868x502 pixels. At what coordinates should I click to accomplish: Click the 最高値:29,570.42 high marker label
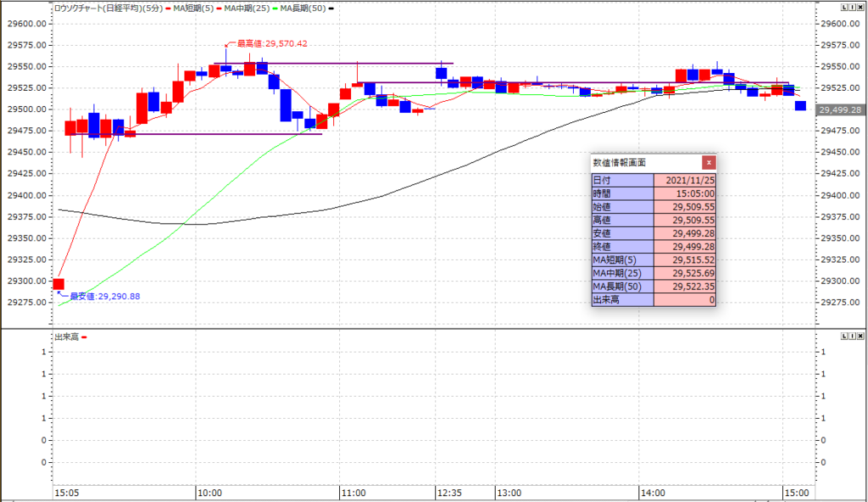point(272,44)
